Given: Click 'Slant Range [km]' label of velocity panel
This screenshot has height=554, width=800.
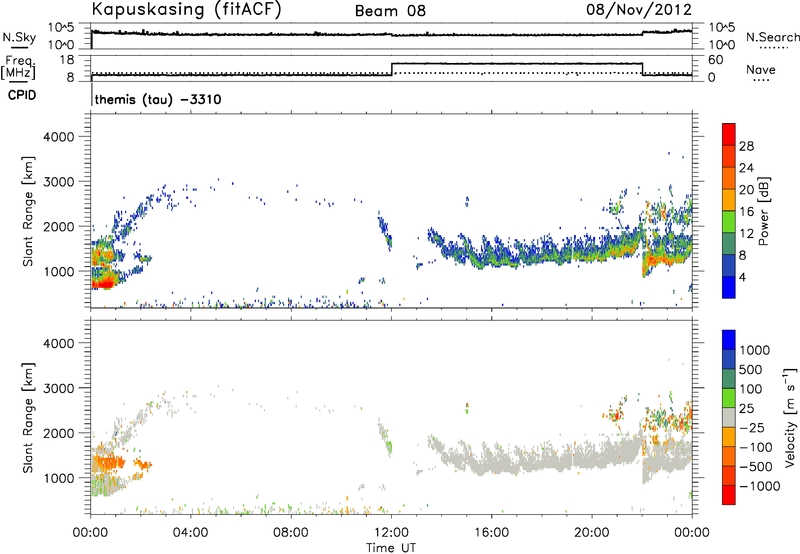Looking at the screenshot, I should click(28, 418).
